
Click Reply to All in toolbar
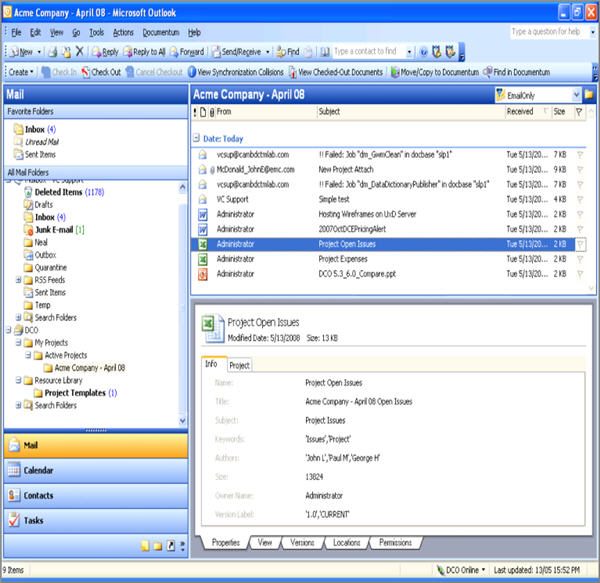(145, 52)
